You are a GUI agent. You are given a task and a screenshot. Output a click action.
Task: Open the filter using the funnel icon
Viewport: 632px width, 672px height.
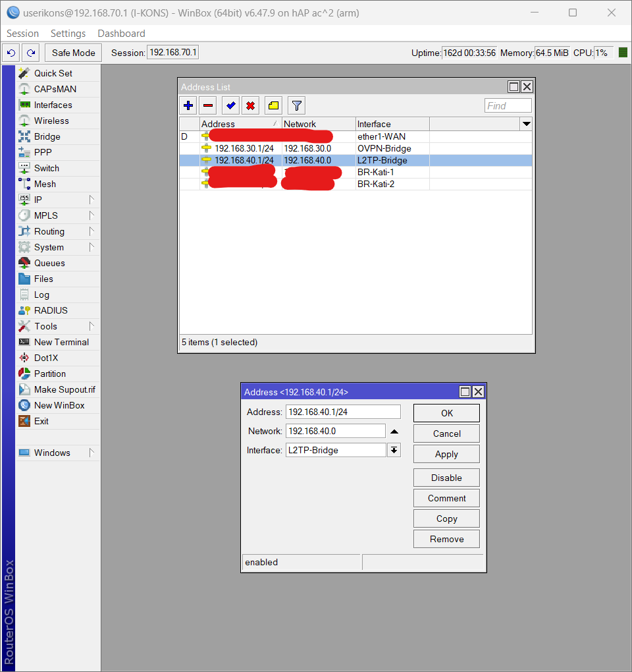pyautogui.click(x=296, y=105)
